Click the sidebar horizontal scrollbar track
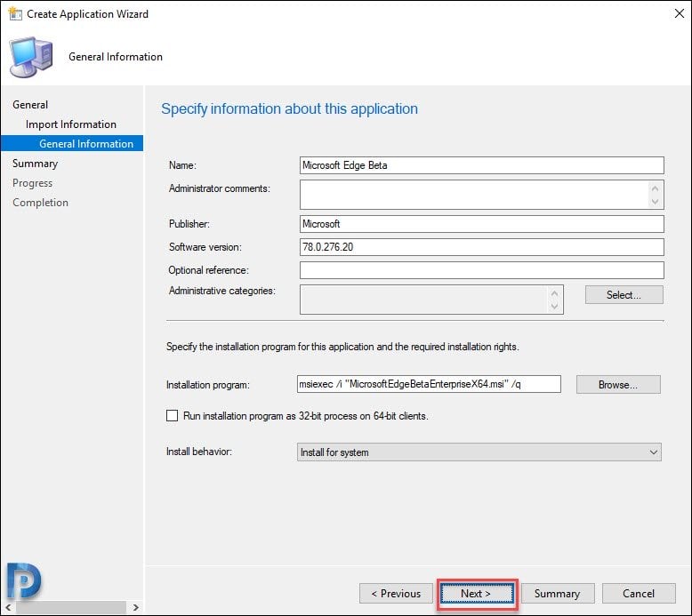 coord(71,607)
